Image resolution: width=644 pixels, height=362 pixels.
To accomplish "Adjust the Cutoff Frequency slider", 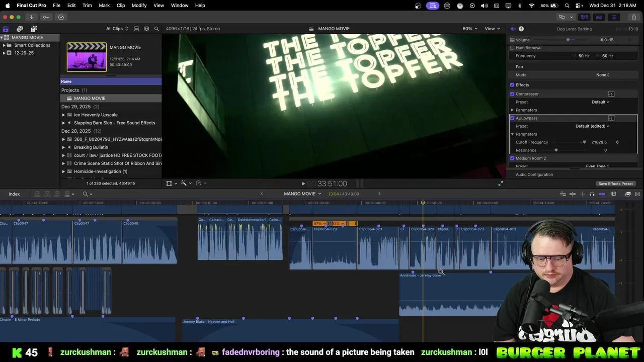I will [x=584, y=142].
